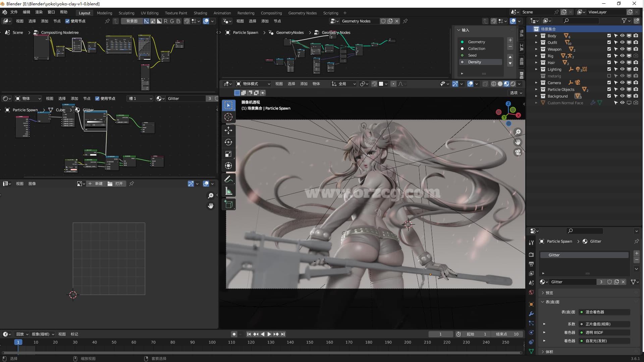Screen dimensions: 644x362
Task: Open the Tool properties tab
Action: point(531,242)
